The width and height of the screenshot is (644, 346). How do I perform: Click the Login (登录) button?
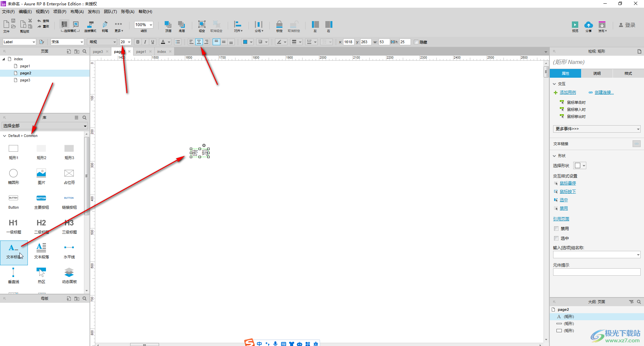coord(627,25)
